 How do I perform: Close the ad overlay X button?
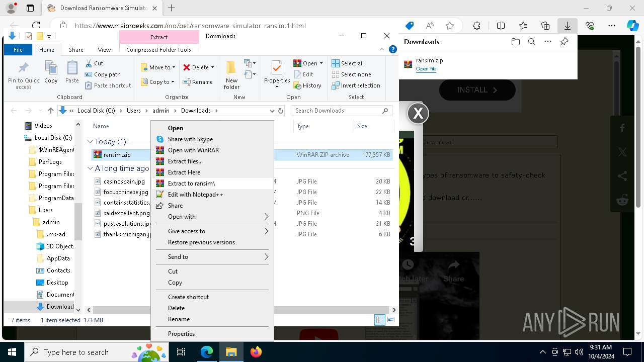point(418,113)
